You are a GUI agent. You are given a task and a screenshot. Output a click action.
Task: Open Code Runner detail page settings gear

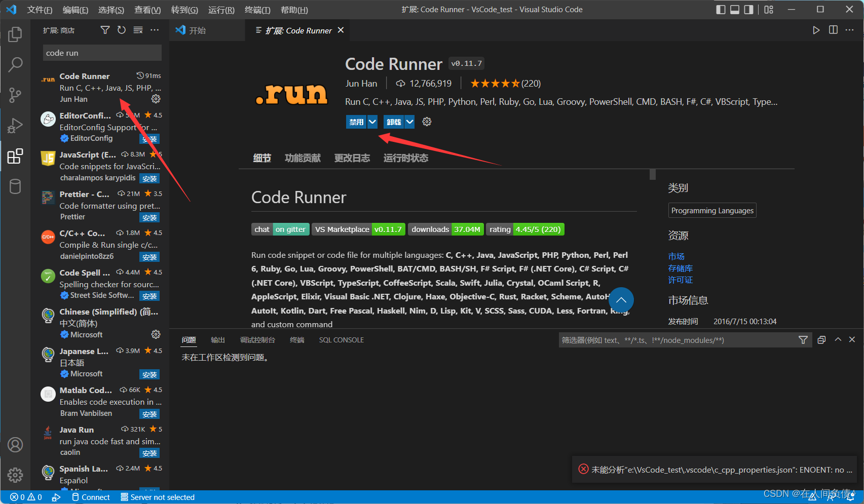427,122
